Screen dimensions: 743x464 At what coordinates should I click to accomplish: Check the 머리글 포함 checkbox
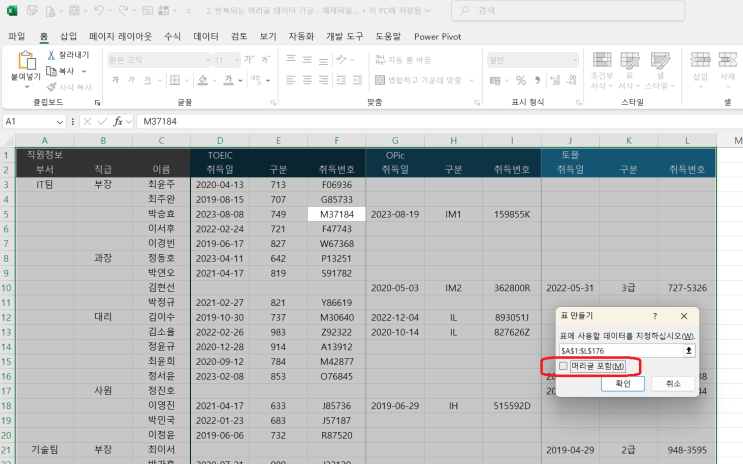tap(563, 366)
